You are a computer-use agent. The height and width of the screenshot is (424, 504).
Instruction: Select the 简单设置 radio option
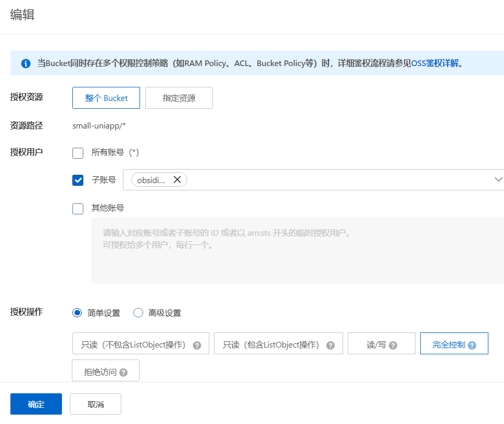coord(78,313)
